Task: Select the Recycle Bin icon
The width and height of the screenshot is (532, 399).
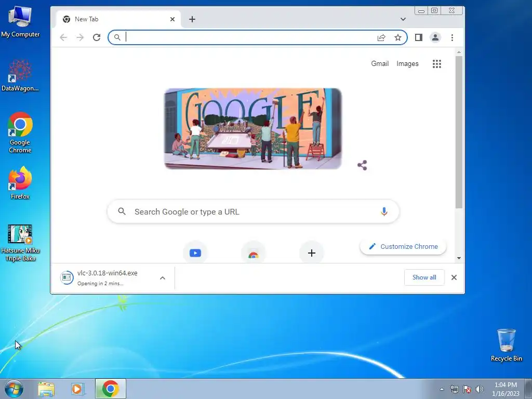Action: click(506, 345)
